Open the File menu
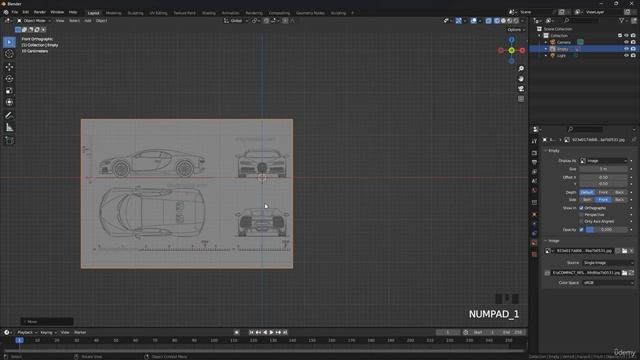The width and height of the screenshot is (640, 360). 15,12
